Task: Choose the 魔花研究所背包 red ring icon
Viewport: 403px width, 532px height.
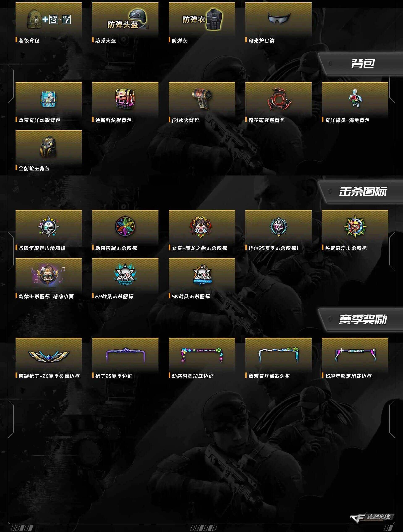Action: (x=279, y=99)
